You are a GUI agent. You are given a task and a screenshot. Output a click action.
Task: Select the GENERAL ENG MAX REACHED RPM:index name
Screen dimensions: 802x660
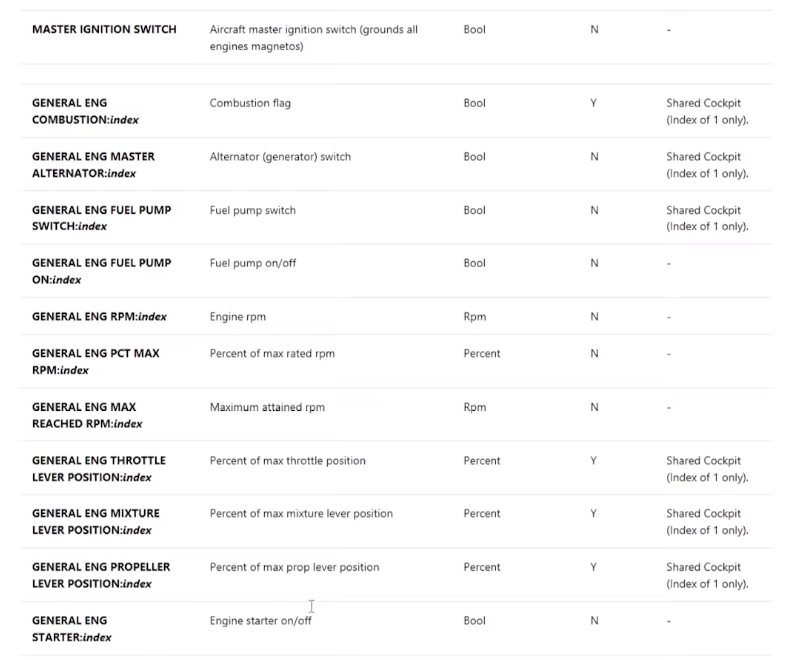[x=87, y=415]
